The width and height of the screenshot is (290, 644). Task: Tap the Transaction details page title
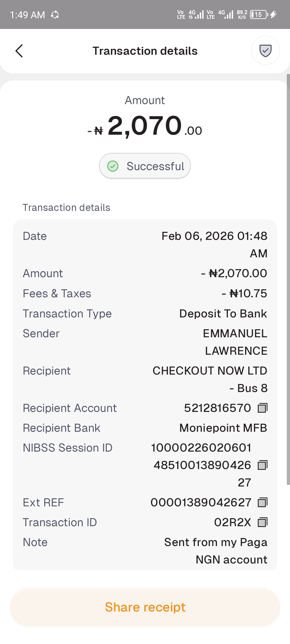click(145, 51)
